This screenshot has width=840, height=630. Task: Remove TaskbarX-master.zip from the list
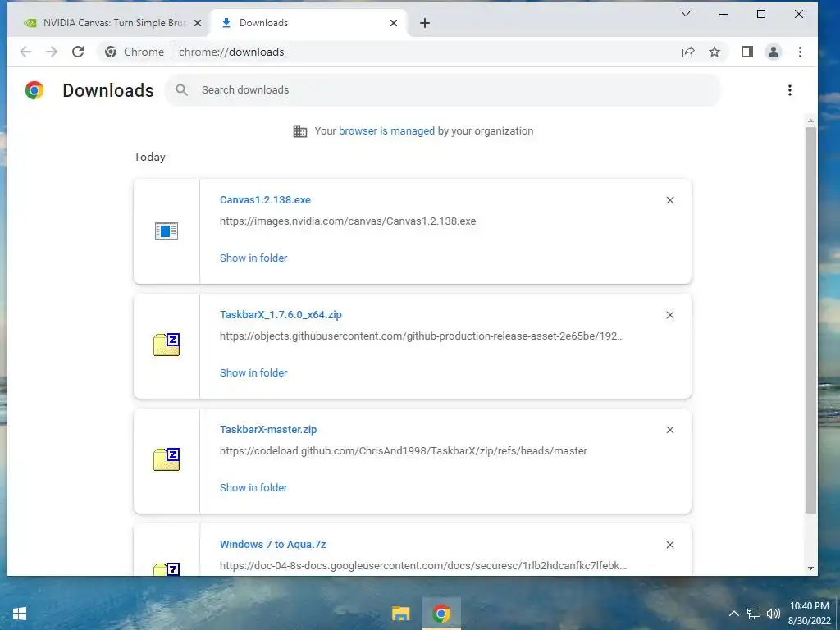(x=669, y=430)
